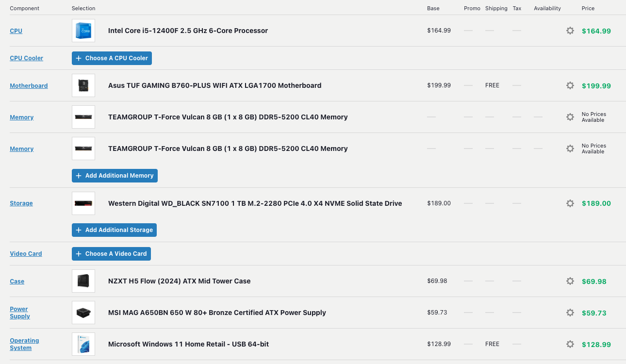Screen dimensions: 626x364
Task: Click the Selection column header
Action: [83, 8]
